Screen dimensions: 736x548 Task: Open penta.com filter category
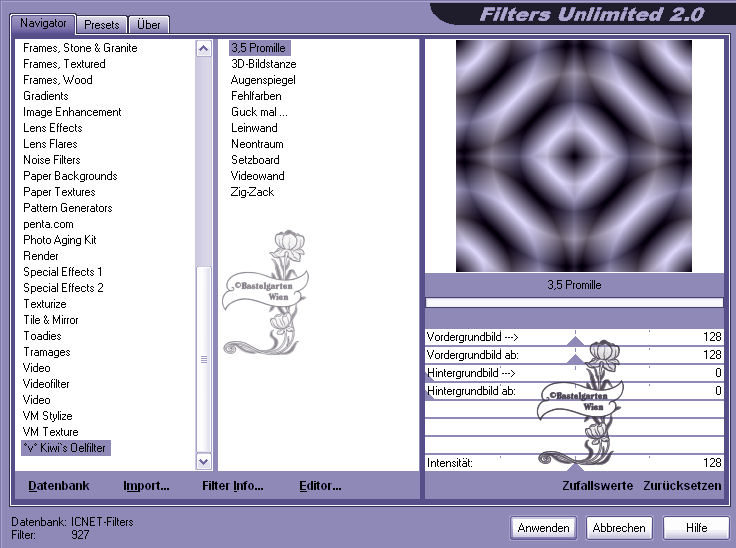48,224
